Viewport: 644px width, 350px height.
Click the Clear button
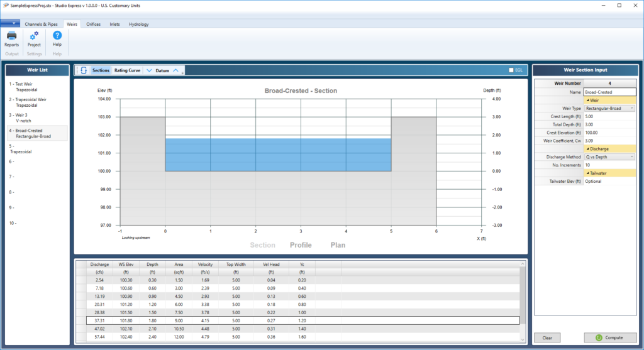(547, 337)
